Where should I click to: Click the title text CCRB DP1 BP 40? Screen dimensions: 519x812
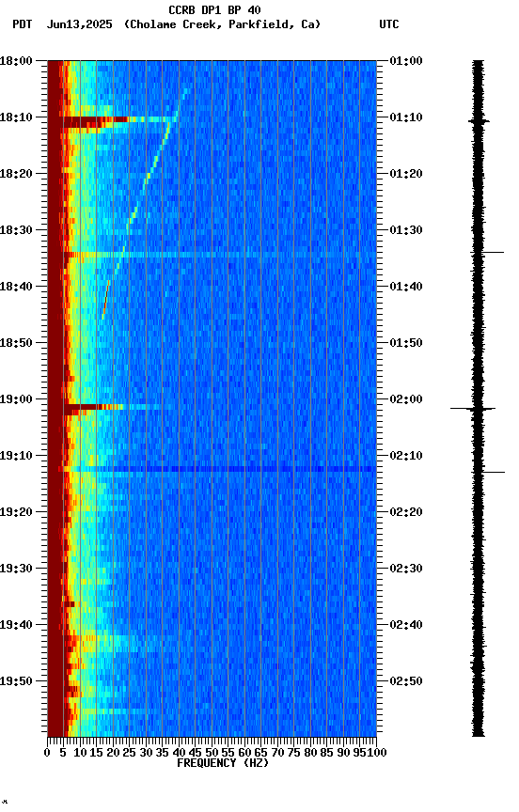[214, 9]
